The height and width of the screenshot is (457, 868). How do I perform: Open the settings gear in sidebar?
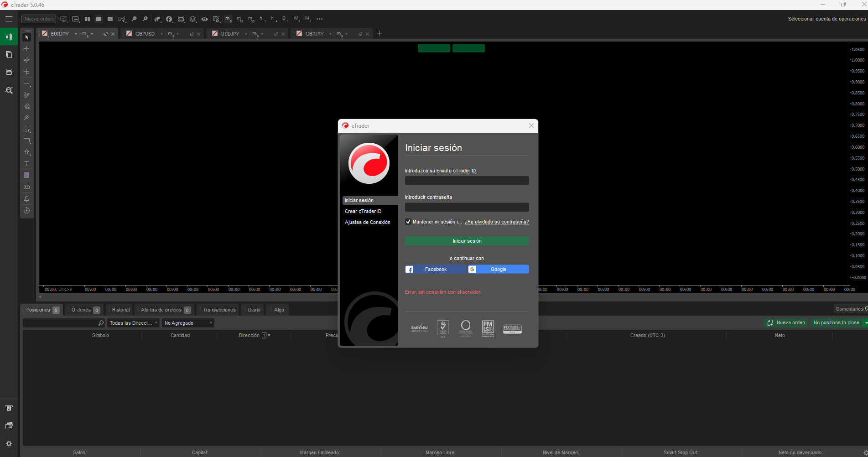[x=9, y=443]
